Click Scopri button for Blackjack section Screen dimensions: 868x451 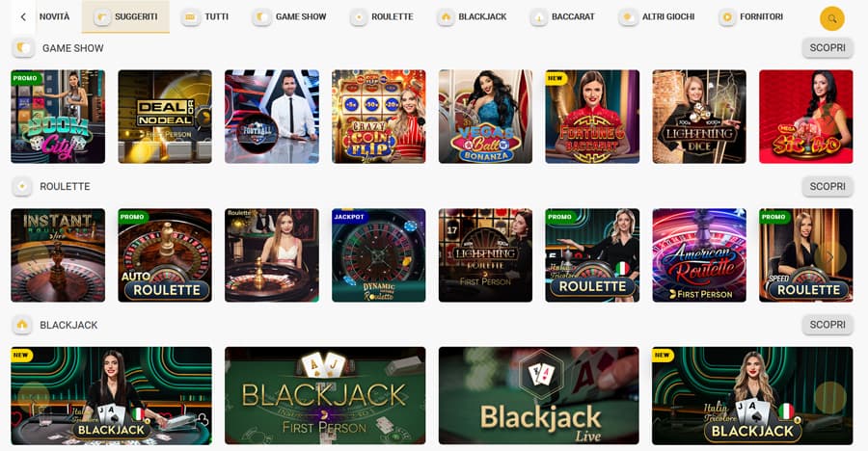click(x=827, y=325)
